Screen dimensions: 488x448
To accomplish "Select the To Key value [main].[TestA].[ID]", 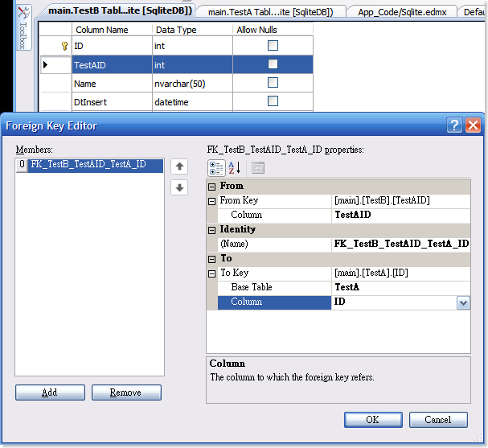I will [x=401, y=273].
